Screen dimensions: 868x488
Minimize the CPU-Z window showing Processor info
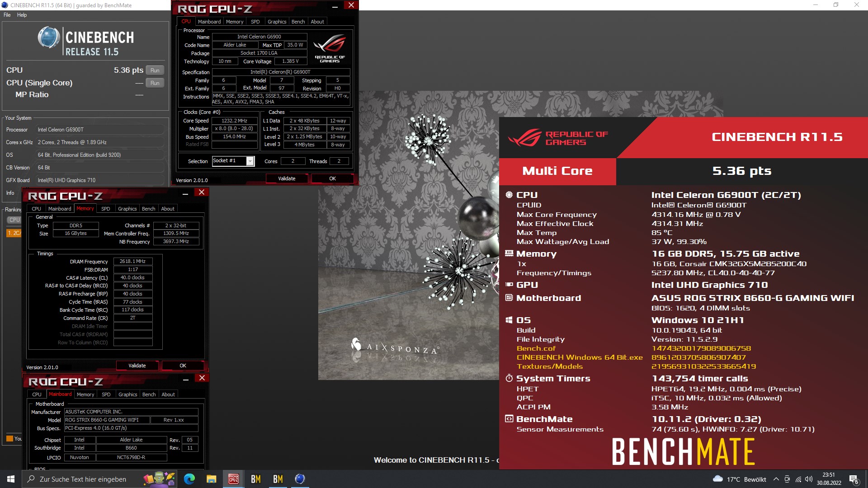pyautogui.click(x=335, y=6)
